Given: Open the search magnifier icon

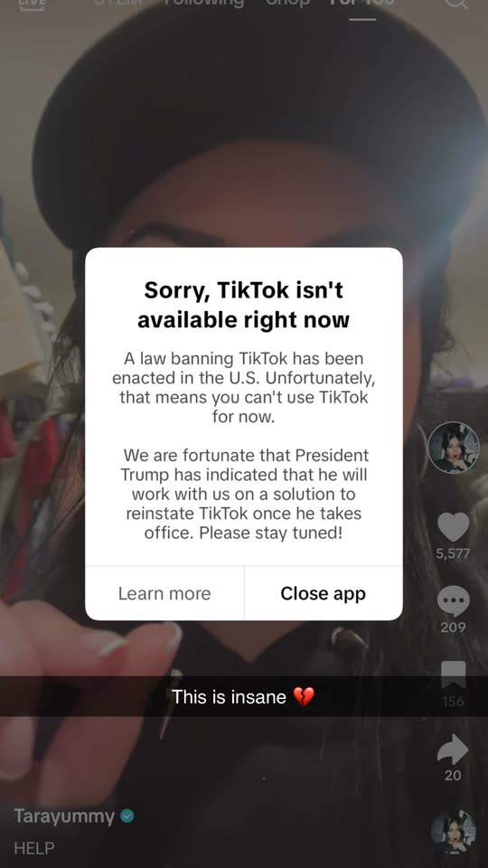Looking at the screenshot, I should tap(456, 3).
